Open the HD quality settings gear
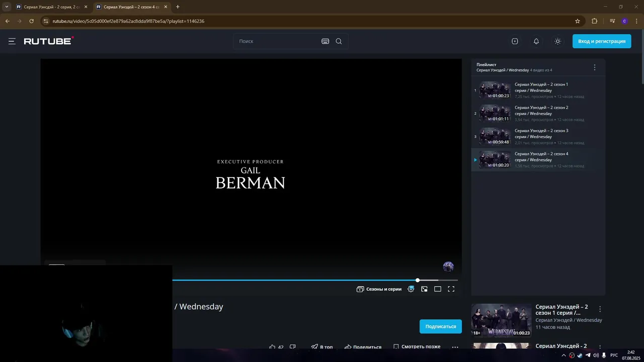 (411, 289)
